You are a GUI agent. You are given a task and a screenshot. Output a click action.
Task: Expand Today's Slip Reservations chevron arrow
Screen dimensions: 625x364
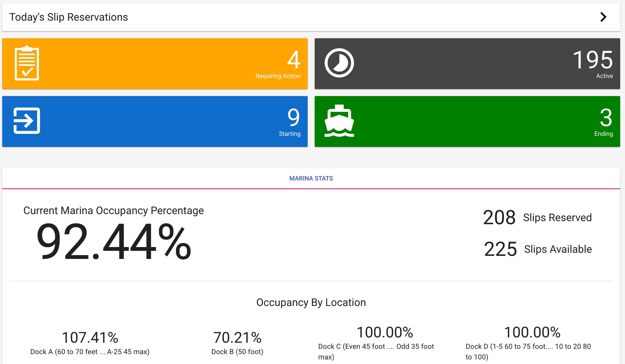tap(603, 17)
